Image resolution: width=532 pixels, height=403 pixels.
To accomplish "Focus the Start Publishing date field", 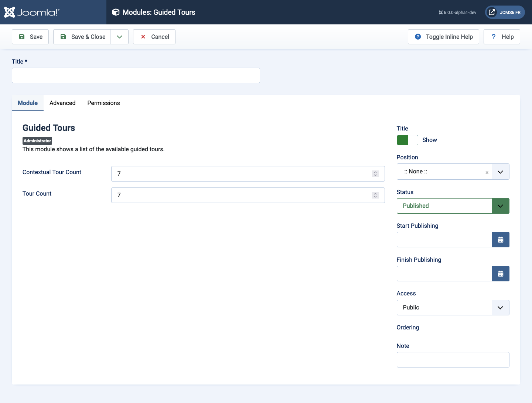I will click(x=444, y=240).
